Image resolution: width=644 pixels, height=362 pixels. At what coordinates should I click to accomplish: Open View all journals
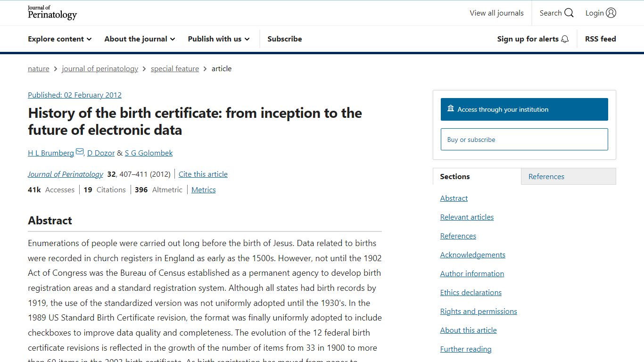tap(496, 13)
